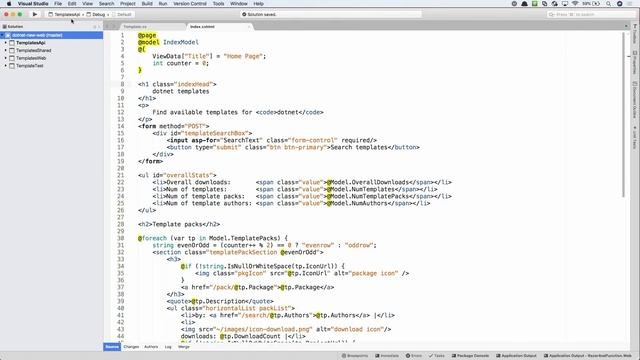Open the Package Console pad
This screenshot has height=360, width=640.
469,356
